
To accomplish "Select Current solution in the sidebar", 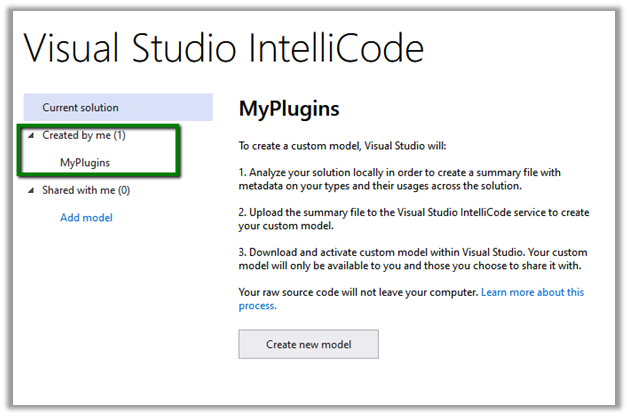I will click(80, 107).
